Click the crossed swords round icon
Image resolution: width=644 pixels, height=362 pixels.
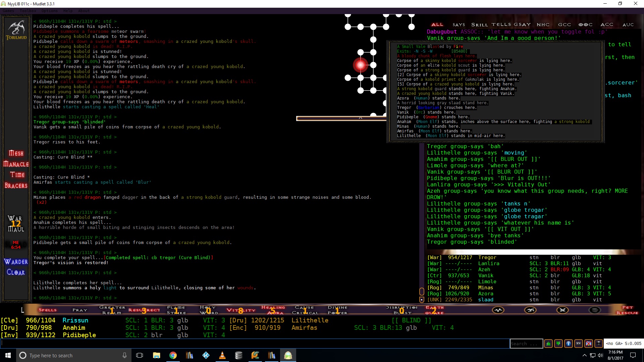tap(562, 310)
